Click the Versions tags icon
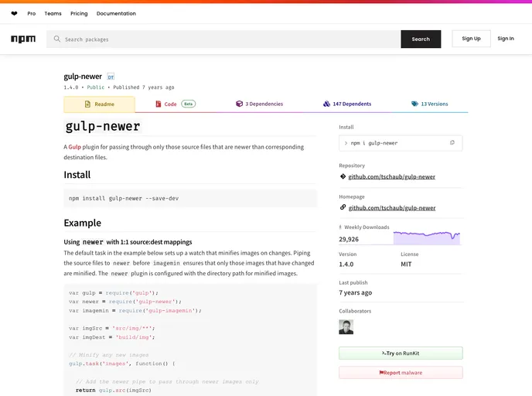Image resolution: width=532 pixels, height=396 pixels. [x=414, y=104]
